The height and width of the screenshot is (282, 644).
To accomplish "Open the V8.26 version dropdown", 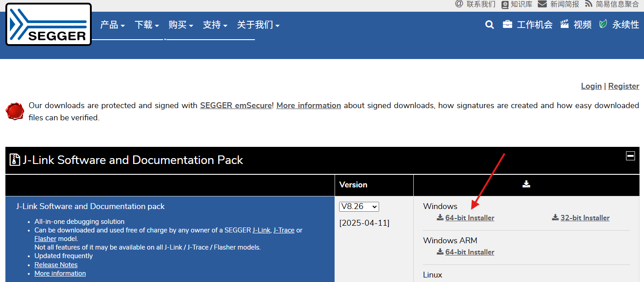I will coord(359,206).
